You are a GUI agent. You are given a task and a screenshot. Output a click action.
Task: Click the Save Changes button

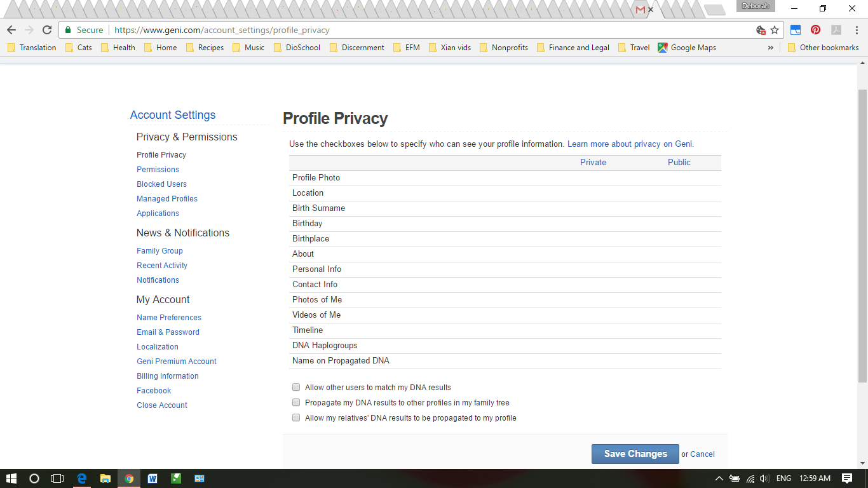tap(635, 454)
